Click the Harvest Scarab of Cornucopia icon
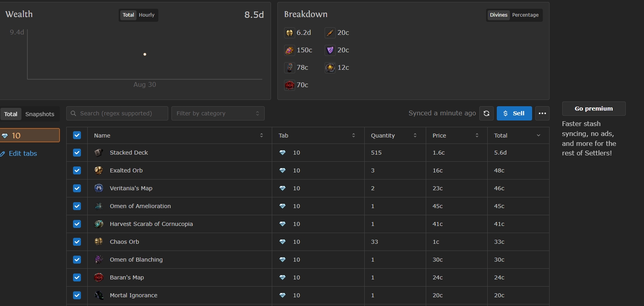This screenshot has width=644, height=306. (x=99, y=224)
